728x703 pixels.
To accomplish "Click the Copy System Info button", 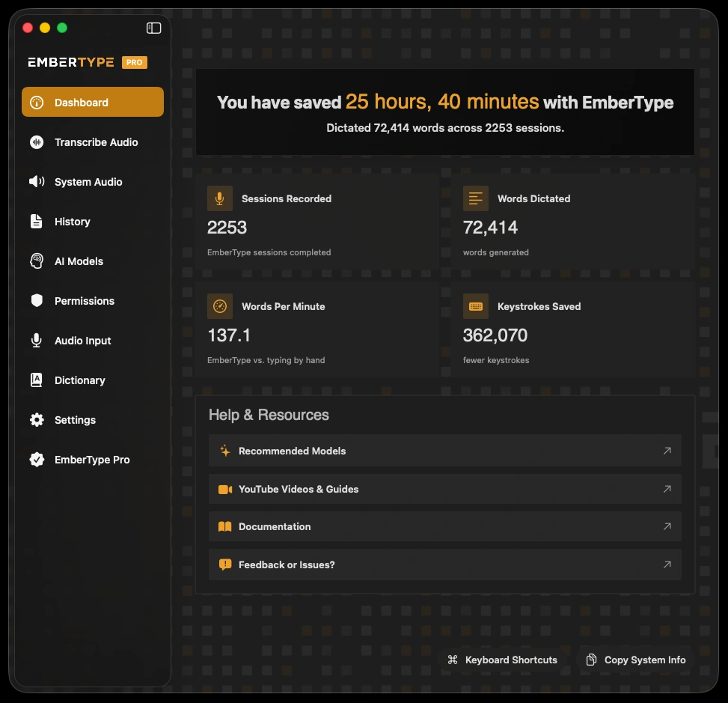I will pos(636,660).
